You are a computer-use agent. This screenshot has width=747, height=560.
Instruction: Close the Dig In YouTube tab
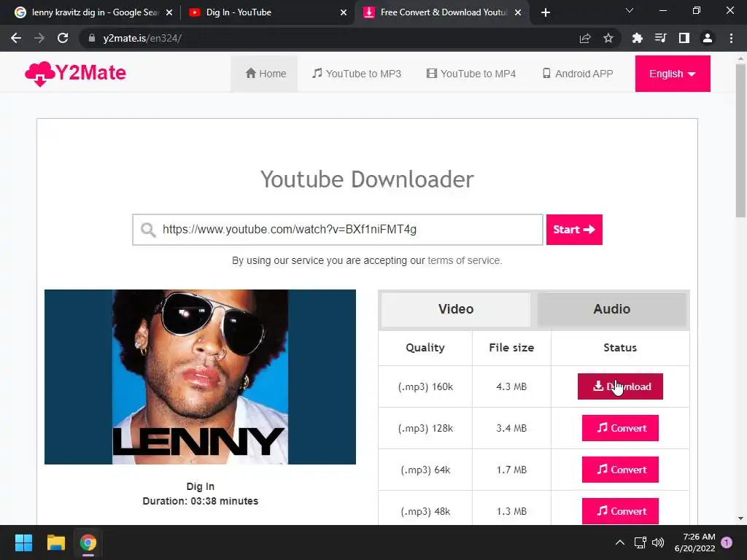coord(344,12)
